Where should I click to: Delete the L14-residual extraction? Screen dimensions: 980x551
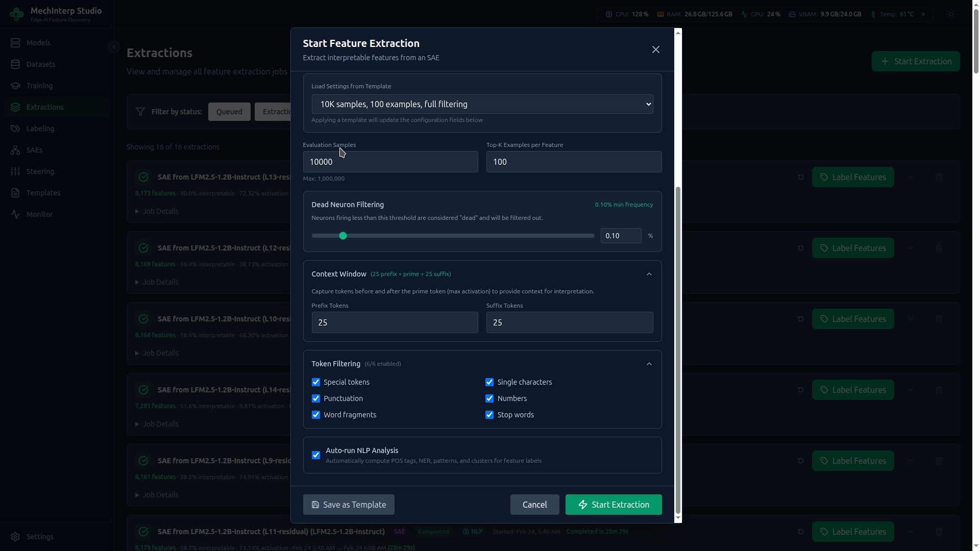coord(939,390)
